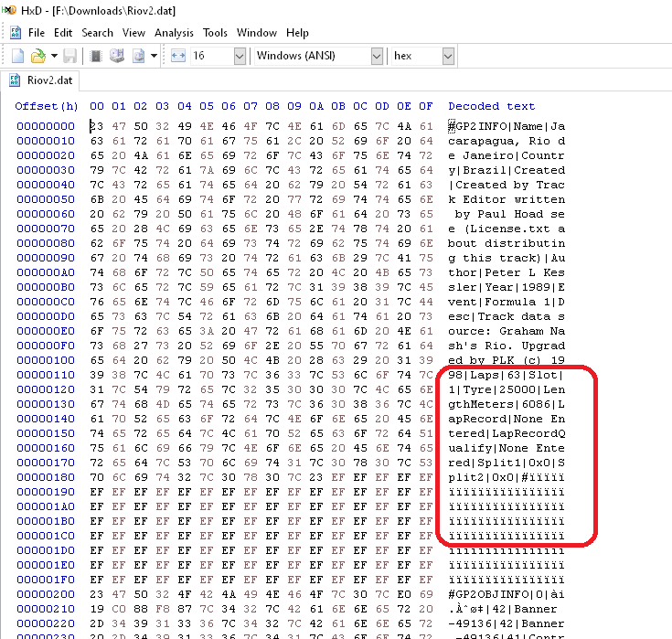This screenshot has width=672, height=639.
Task: Click the Decoded text column header
Action: [x=491, y=106]
